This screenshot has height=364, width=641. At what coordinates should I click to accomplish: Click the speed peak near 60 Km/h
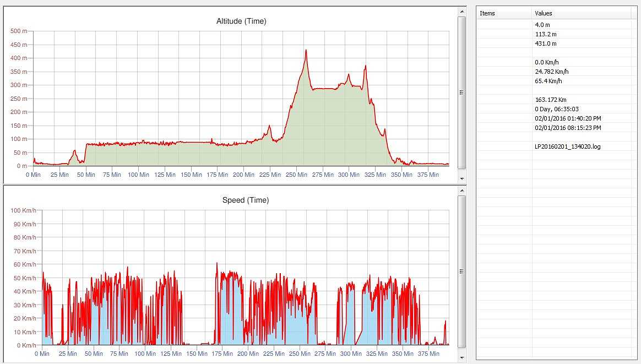[x=216, y=264]
